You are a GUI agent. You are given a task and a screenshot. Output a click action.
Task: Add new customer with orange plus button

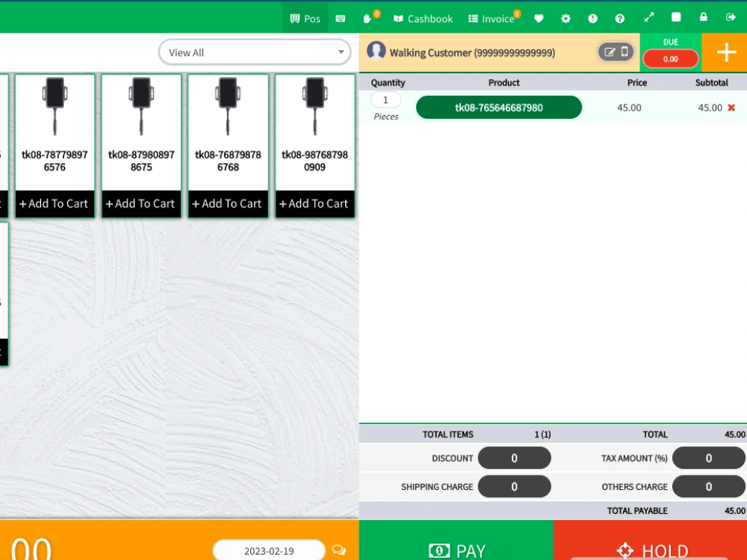click(725, 52)
